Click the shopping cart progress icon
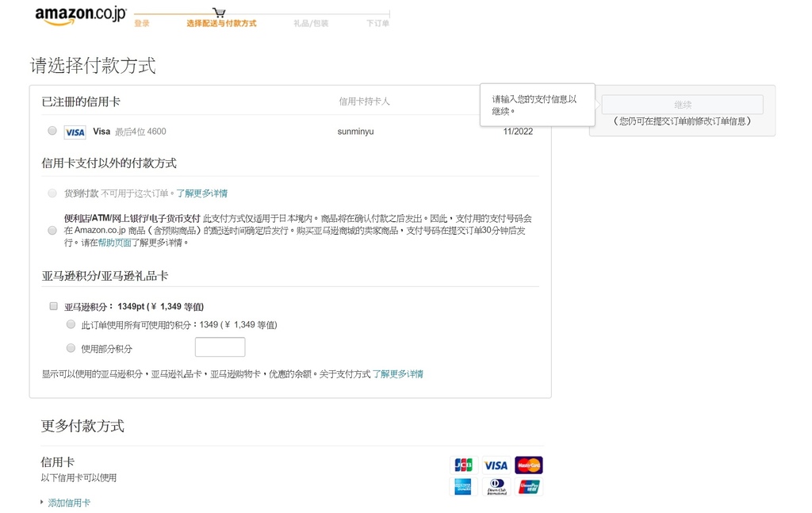Viewport: 812px width, 513px height. [x=219, y=13]
